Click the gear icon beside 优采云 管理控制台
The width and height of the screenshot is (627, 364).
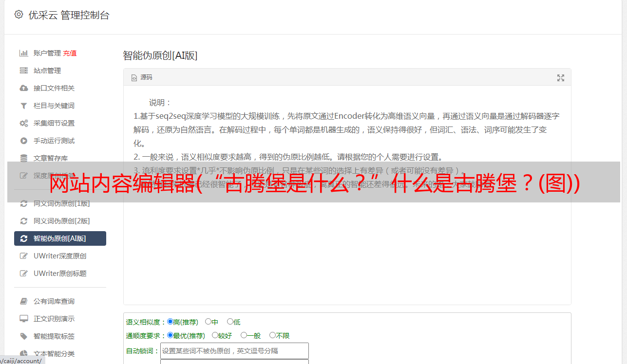19,15
